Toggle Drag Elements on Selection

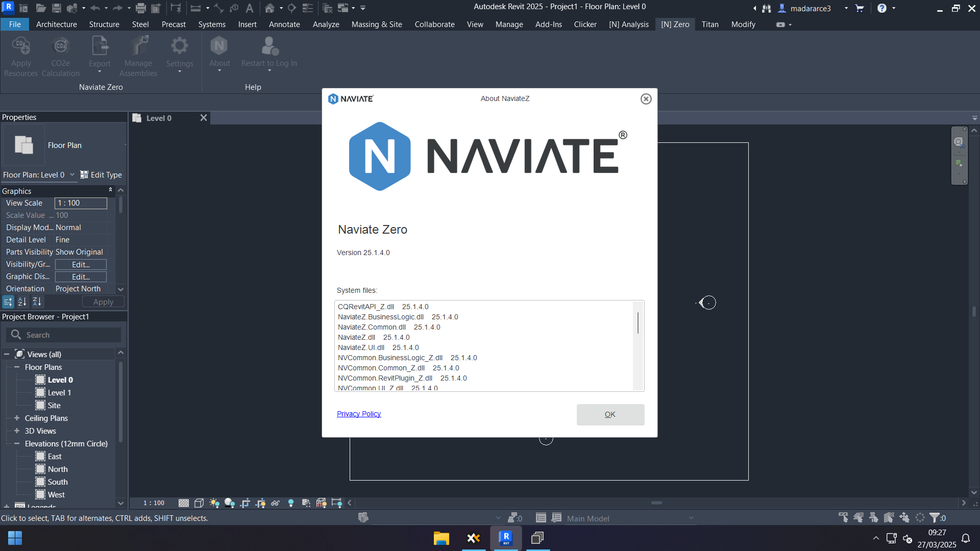point(904,518)
